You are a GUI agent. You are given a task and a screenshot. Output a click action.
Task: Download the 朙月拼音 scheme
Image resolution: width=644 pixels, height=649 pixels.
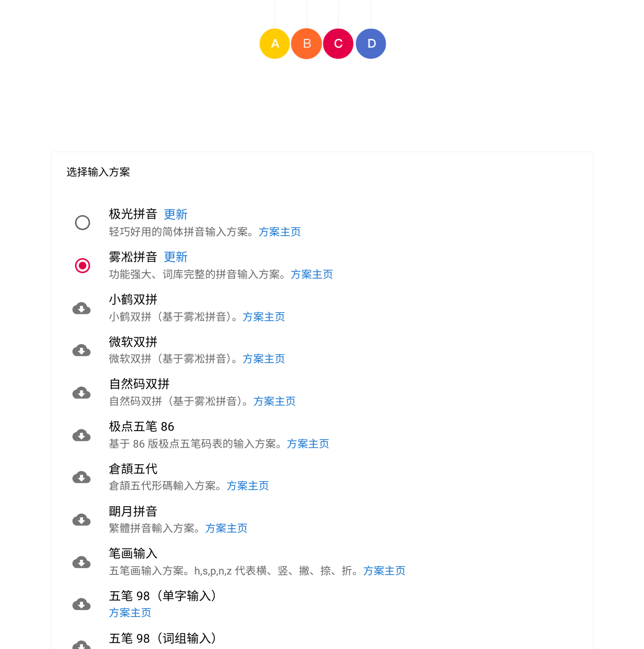click(81, 520)
